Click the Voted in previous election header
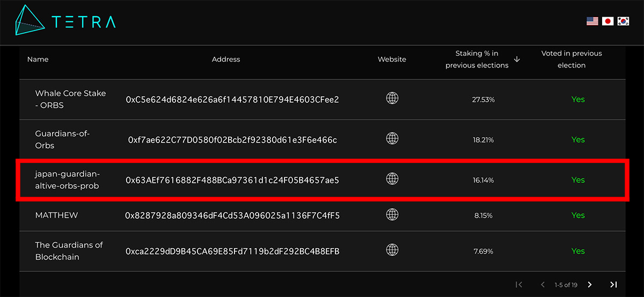Image resolution: width=644 pixels, height=297 pixels. 572,60
